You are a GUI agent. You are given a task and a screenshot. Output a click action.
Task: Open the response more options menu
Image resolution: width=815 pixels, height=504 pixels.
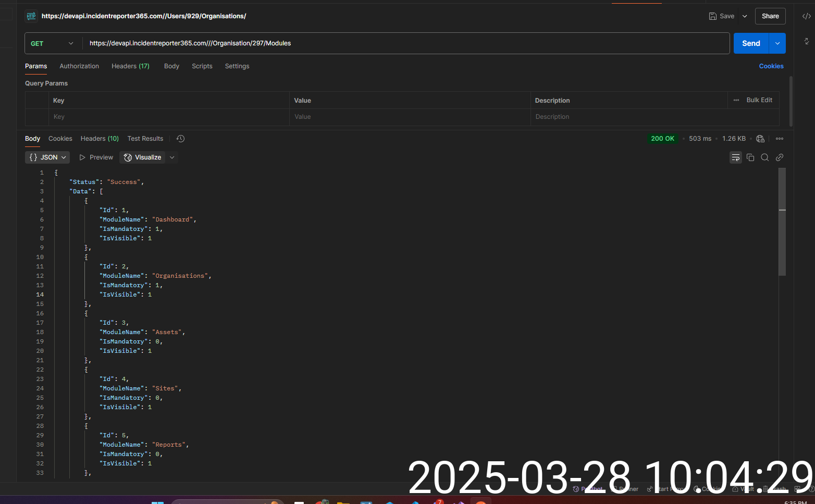coord(780,139)
